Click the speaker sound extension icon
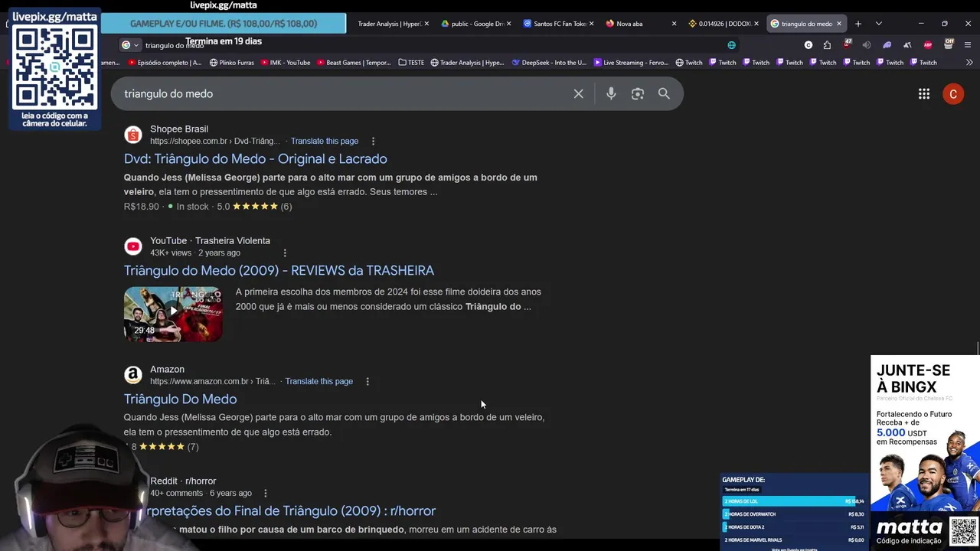This screenshot has height=551, width=980. point(867,45)
